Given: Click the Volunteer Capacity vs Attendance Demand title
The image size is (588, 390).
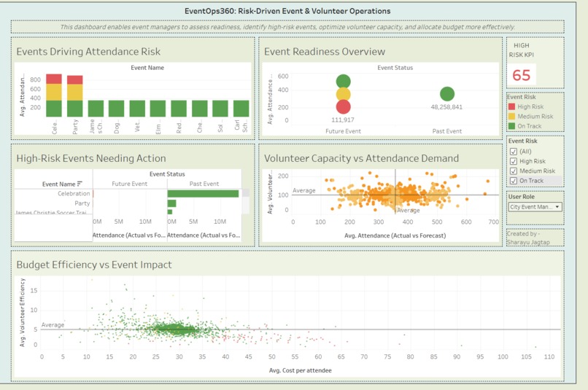Looking at the screenshot, I should point(362,158).
